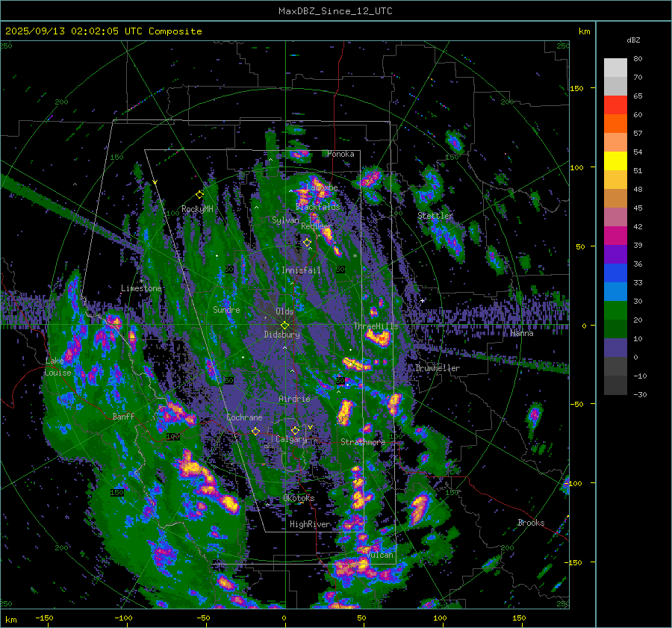
Task: Select the white plus marker west of Hanna
Action: pos(422,300)
